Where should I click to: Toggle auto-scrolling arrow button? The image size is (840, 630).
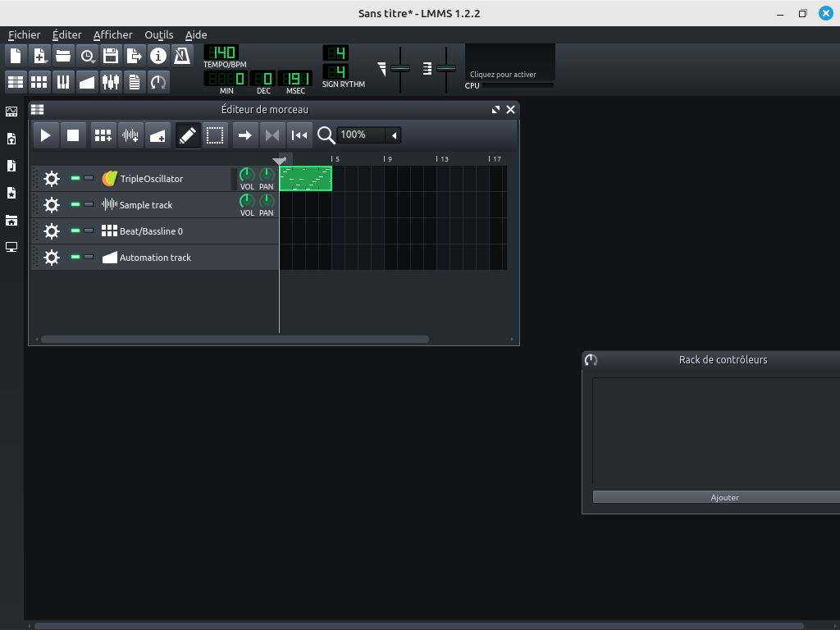(x=244, y=135)
